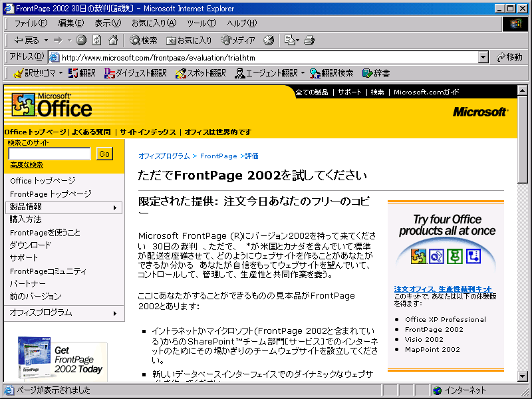Open the ツール(T) menu
This screenshot has width=532, height=399.
tap(201, 23)
